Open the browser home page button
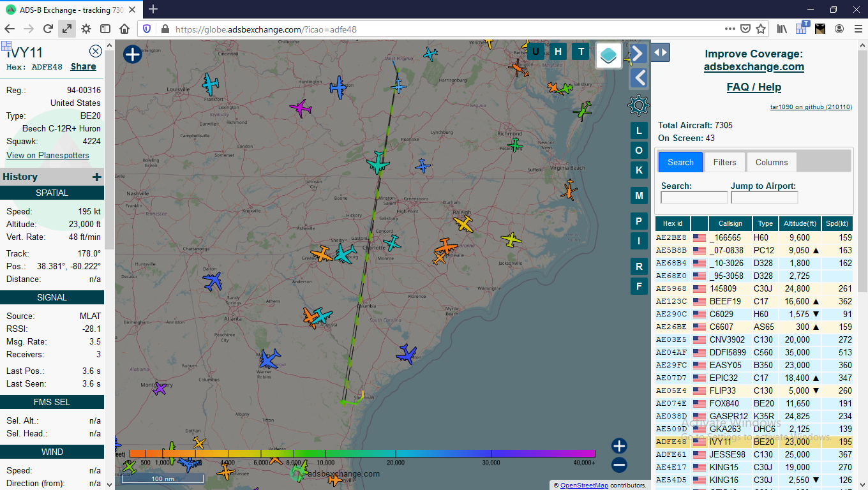This screenshot has width=868, height=490. pos(124,29)
